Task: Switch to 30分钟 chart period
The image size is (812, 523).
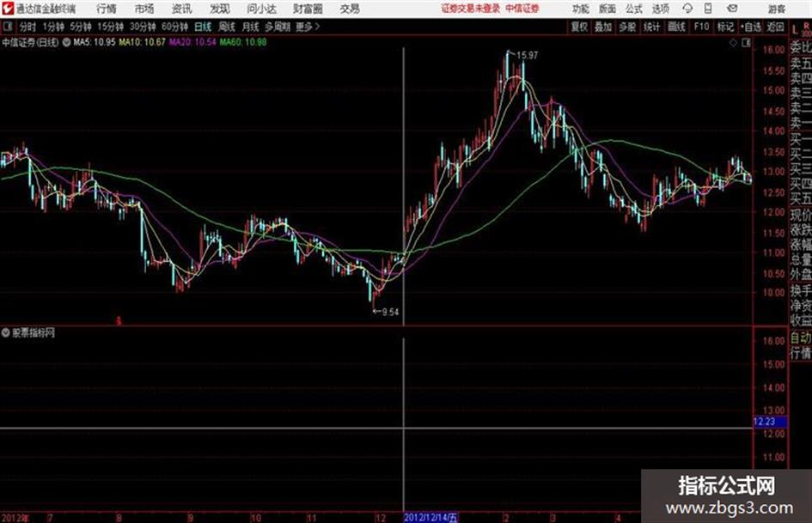Action: 143,27
